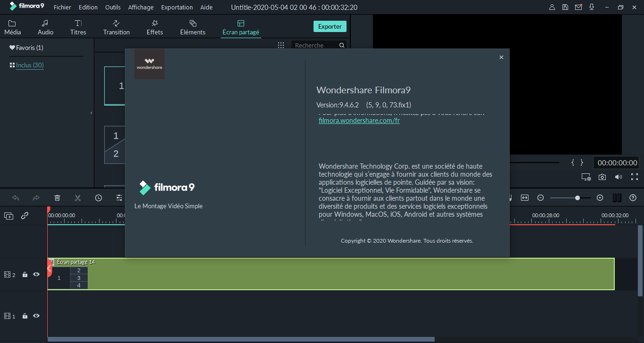Select the scissors split tool
The height and width of the screenshot is (343, 644).
(x=78, y=198)
